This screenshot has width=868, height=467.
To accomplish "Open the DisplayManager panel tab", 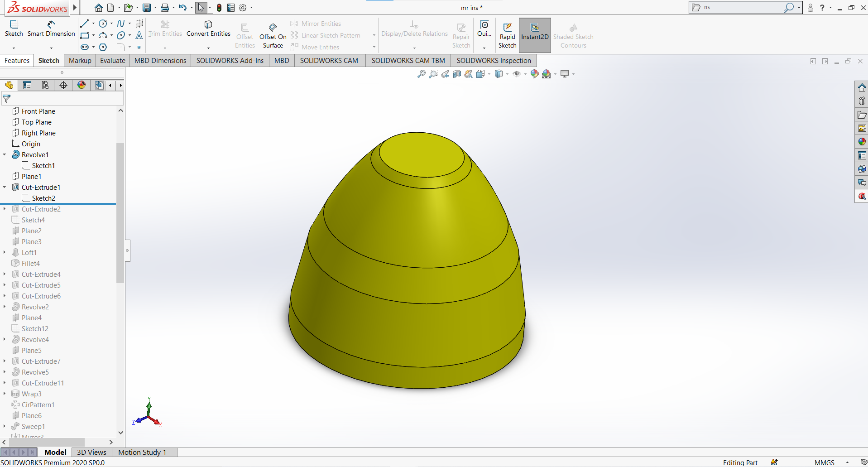I will (x=82, y=85).
